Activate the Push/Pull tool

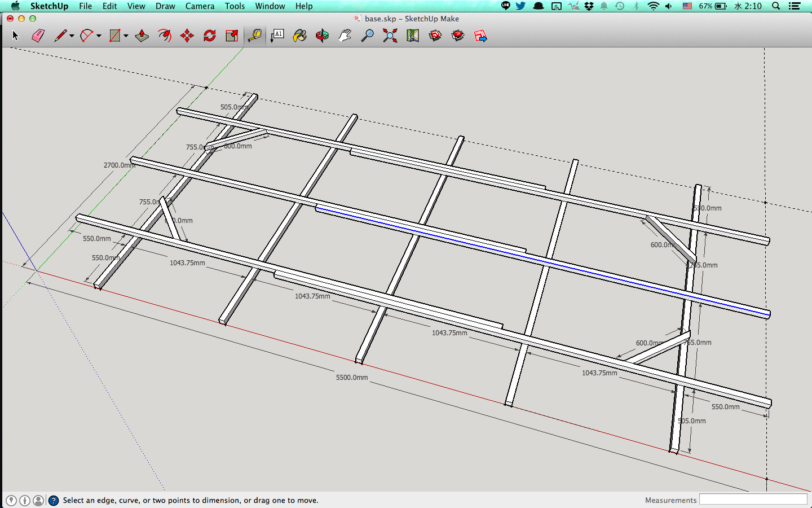142,36
